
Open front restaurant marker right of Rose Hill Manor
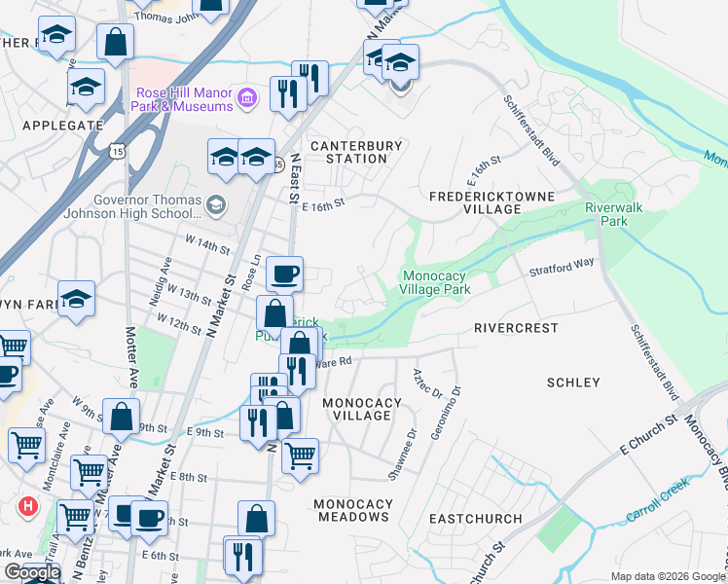[288, 96]
